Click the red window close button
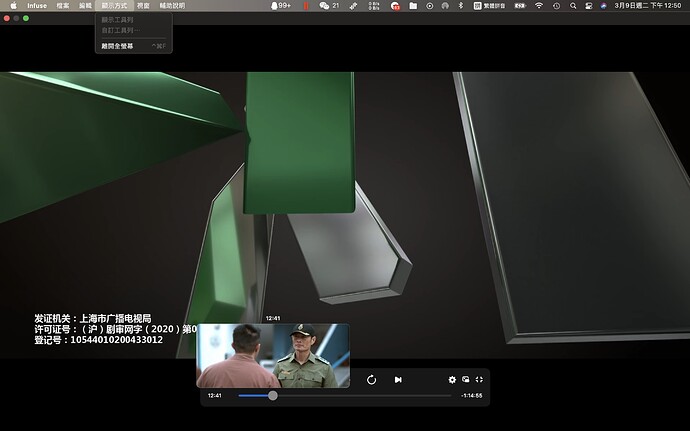Image resolution: width=690 pixels, height=431 pixels. [x=7, y=18]
